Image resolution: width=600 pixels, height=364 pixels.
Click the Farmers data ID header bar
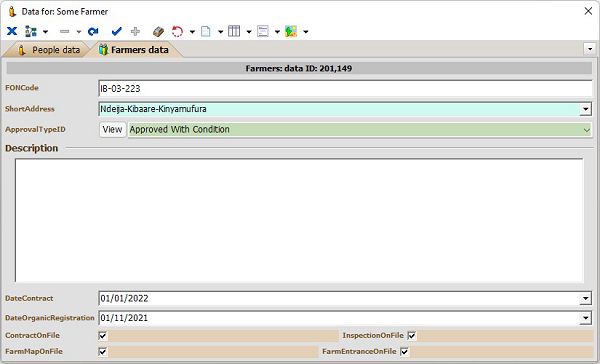[299, 69]
